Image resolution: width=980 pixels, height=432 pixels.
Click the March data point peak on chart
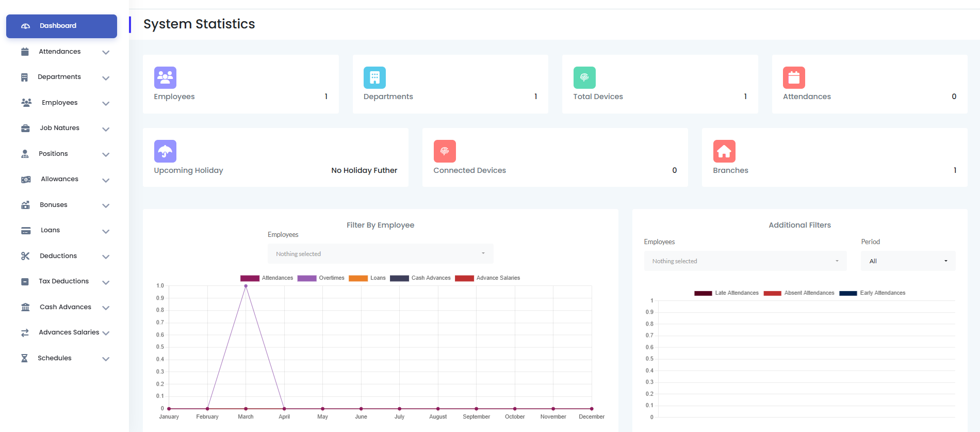(246, 286)
